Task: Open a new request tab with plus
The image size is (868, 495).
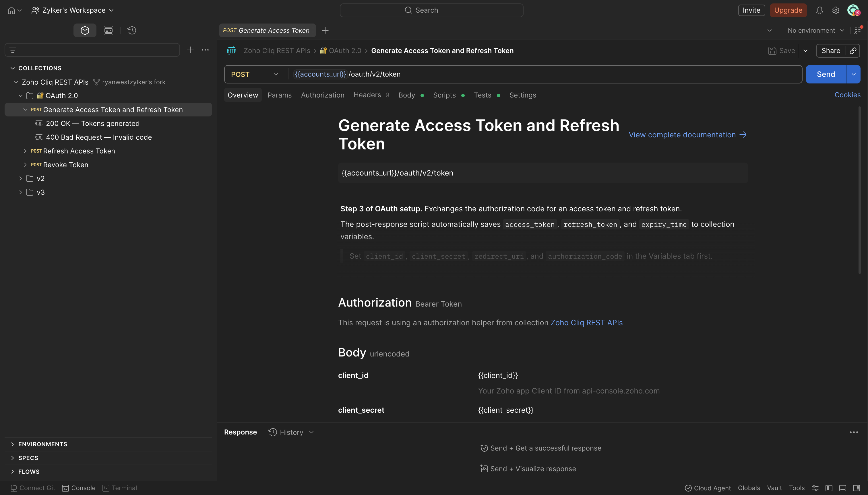Action: (325, 31)
